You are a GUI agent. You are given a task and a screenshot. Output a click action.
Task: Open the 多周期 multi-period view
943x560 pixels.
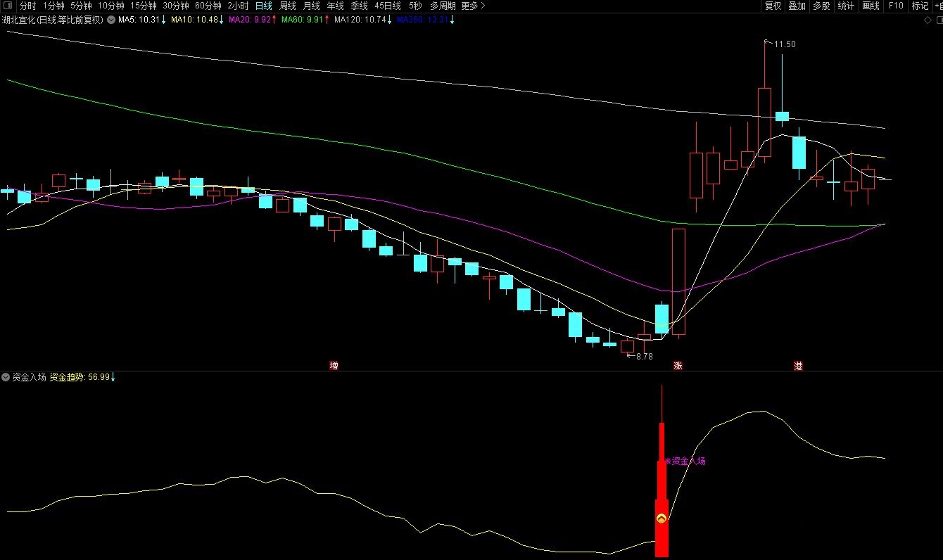443,6
